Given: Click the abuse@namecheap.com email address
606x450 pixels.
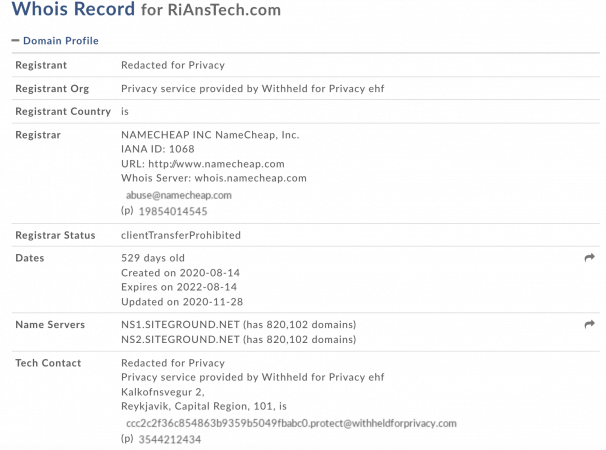Looking at the screenshot, I should [x=179, y=195].
